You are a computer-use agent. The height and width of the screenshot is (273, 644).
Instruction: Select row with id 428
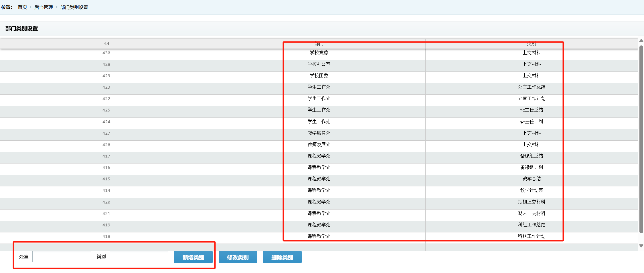(x=319, y=66)
